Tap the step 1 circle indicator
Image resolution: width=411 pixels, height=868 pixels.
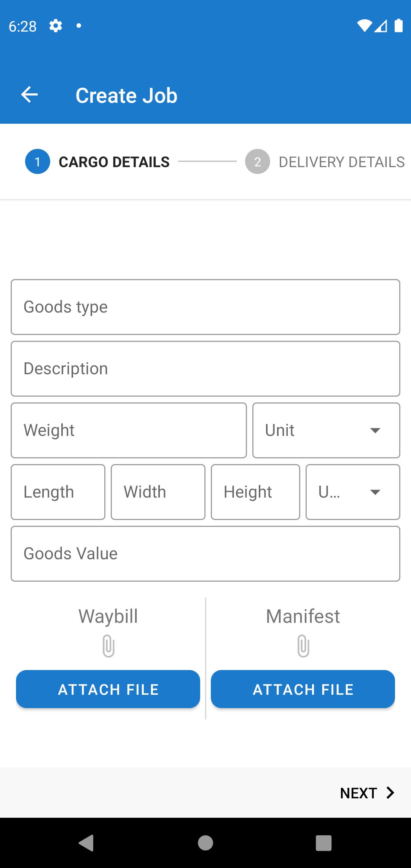point(37,162)
